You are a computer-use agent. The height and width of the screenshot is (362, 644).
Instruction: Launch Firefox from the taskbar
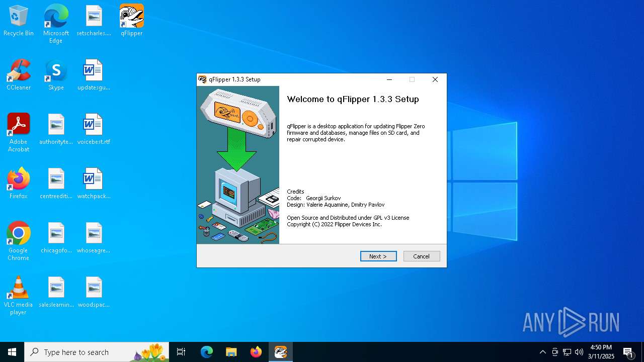[256, 352]
